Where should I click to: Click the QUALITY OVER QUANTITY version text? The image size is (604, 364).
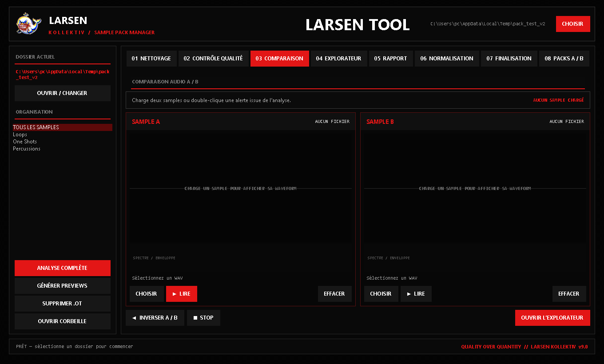pyautogui.click(x=525, y=347)
